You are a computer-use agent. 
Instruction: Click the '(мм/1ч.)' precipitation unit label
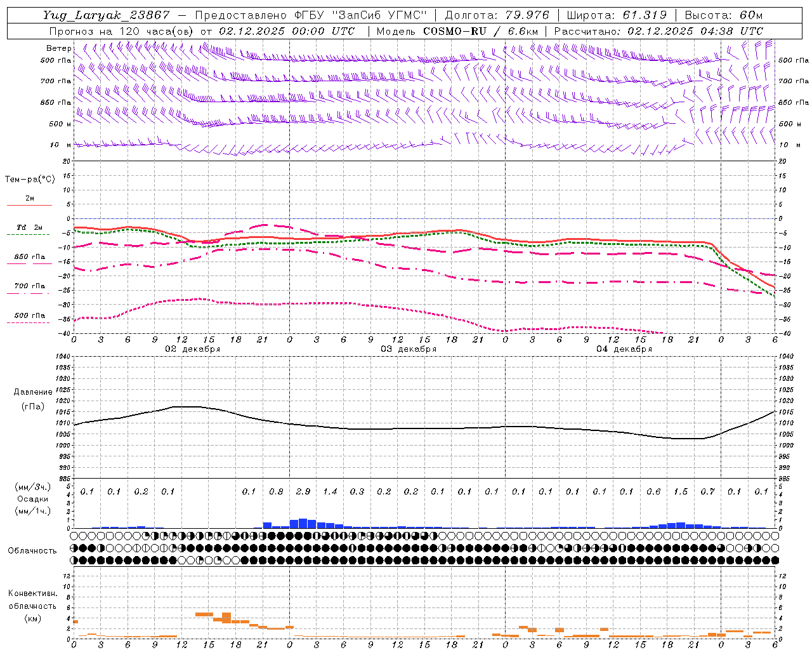coord(33,511)
